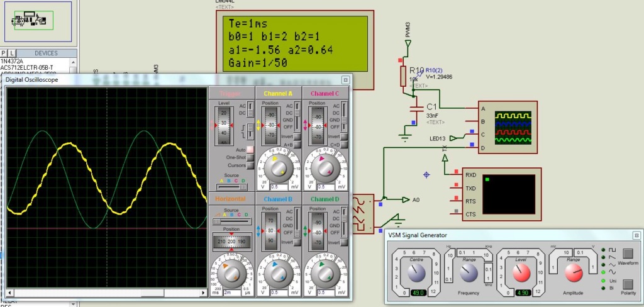Click the PWM3 terminal above R10
Screen dimensions: 644x307
408,43
